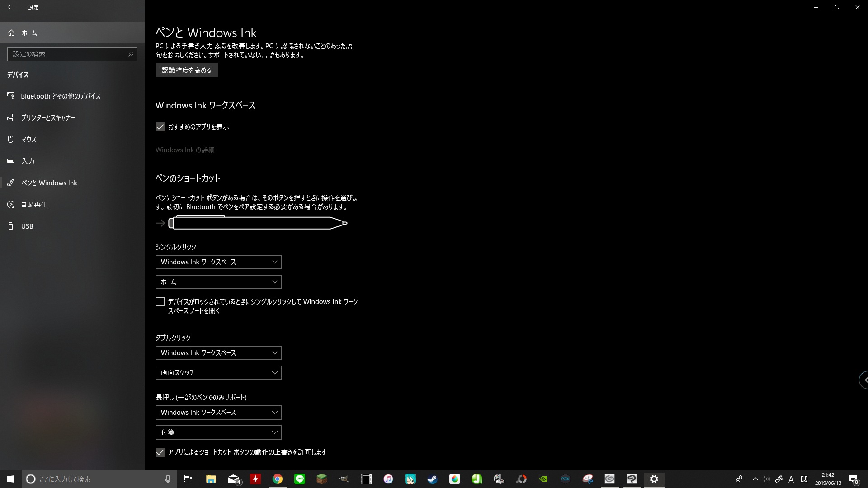Open the Bluetooth とその他のデバイス page

61,96
